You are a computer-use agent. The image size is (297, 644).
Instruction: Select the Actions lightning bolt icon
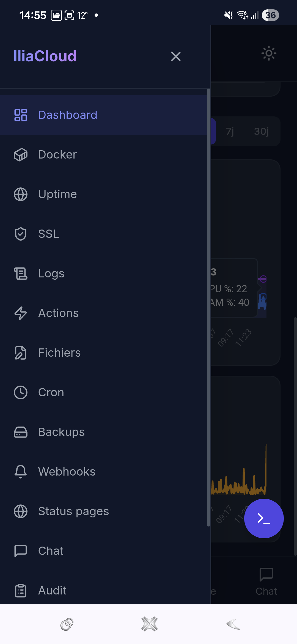(x=21, y=313)
